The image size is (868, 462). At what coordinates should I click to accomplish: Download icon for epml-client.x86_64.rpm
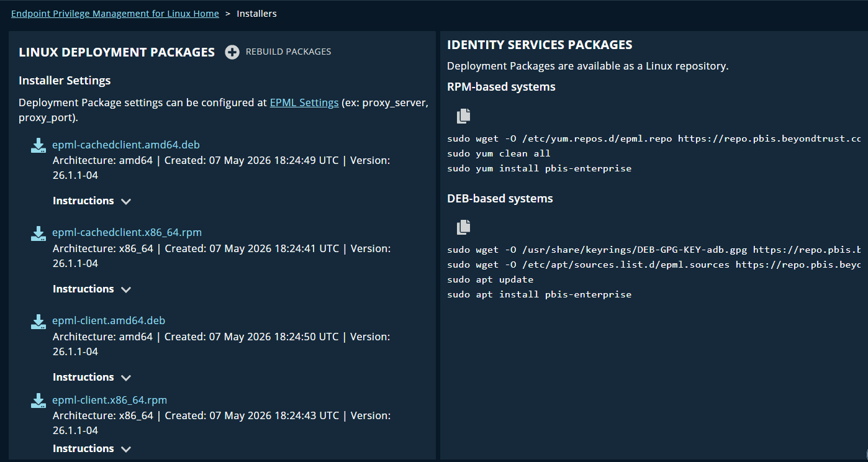(x=38, y=401)
